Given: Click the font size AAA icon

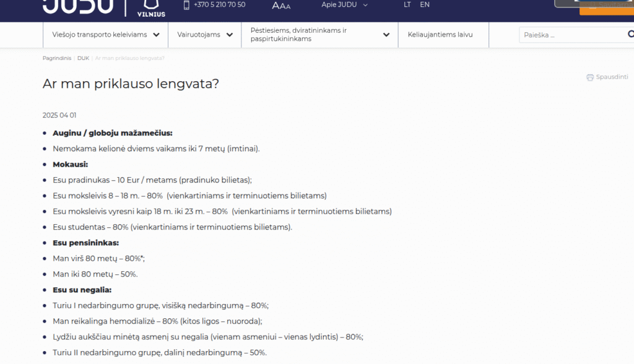Looking at the screenshot, I should [x=281, y=6].
